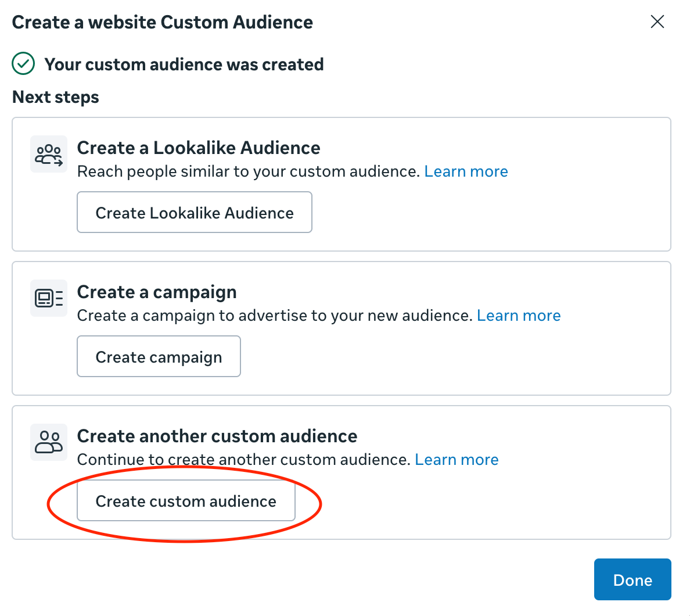Click the 'Create another custom audience' heading
This screenshot has width=690, height=616.
[217, 436]
